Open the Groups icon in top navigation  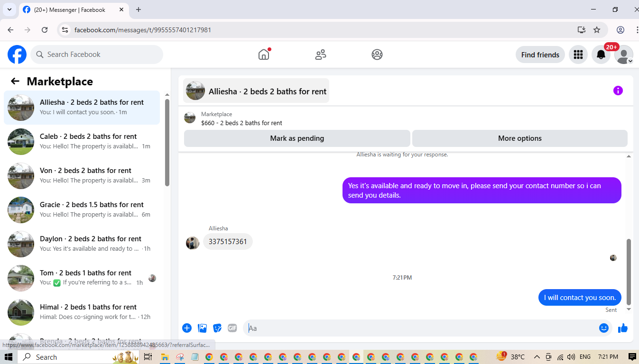coord(377,55)
